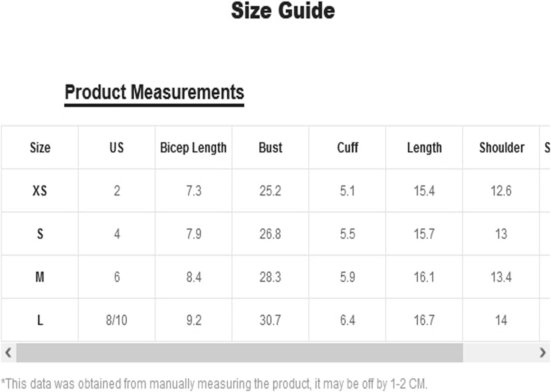Select the XS size row label
Image resolution: width=551 pixels, height=392 pixels.
pyautogui.click(x=40, y=191)
